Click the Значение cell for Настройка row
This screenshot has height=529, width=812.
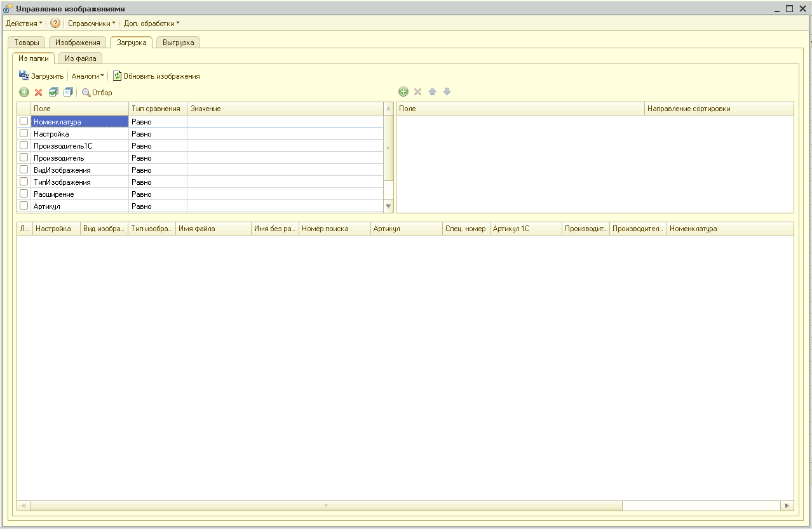[x=285, y=134]
